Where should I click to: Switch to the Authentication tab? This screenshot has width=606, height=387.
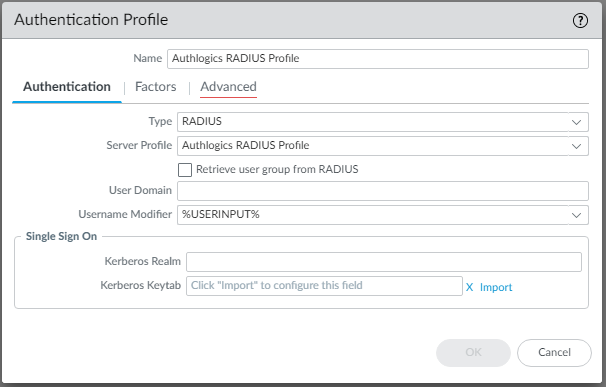point(67,87)
